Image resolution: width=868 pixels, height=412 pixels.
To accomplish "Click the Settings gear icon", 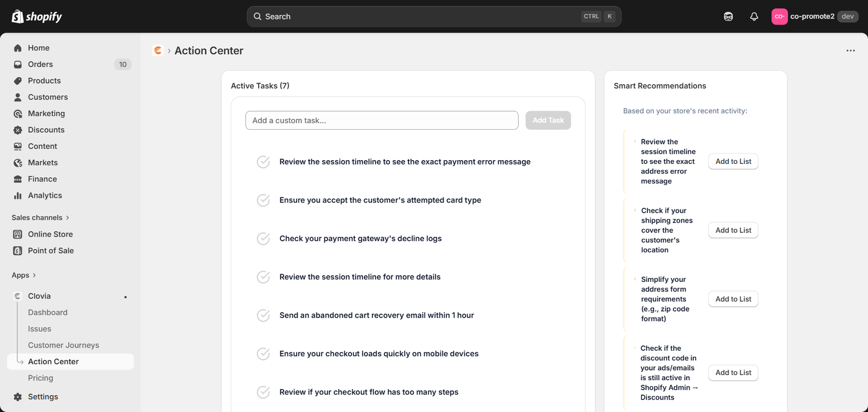I will coord(18,397).
